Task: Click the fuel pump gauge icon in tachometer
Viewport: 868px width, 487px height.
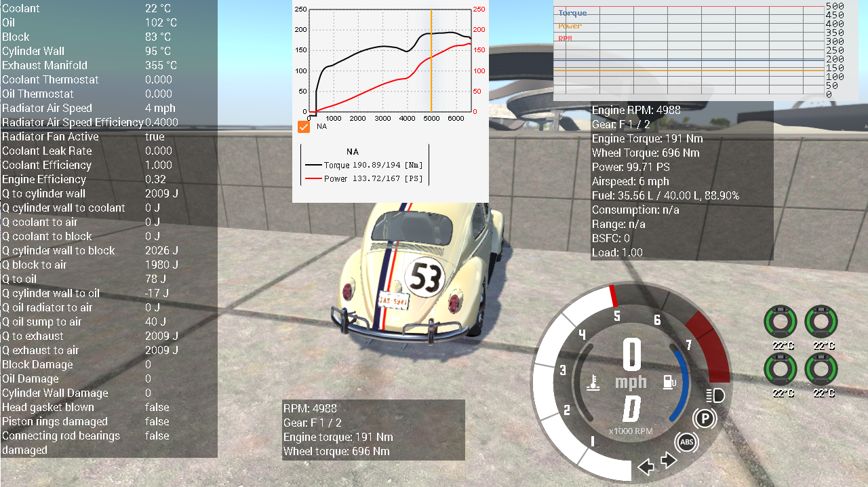Action: tap(669, 382)
